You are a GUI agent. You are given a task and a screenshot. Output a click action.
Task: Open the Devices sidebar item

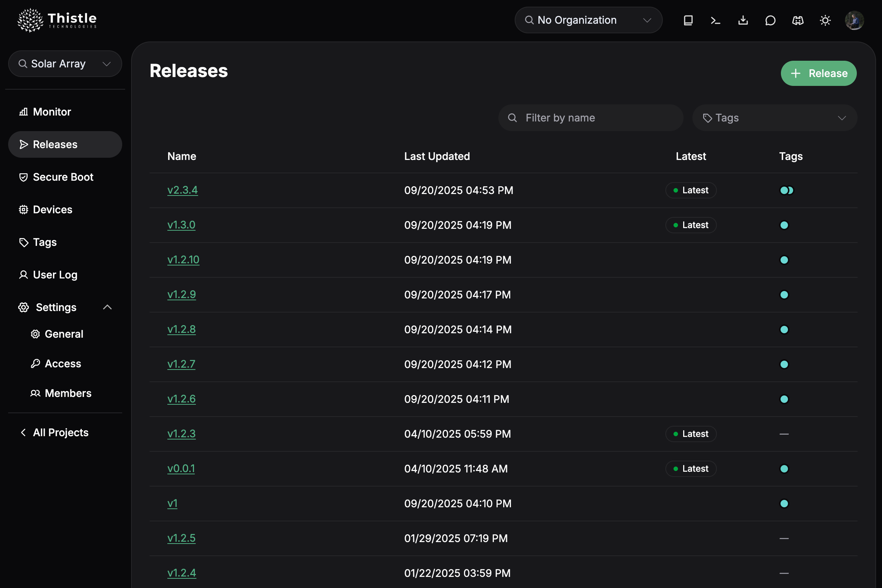53,210
